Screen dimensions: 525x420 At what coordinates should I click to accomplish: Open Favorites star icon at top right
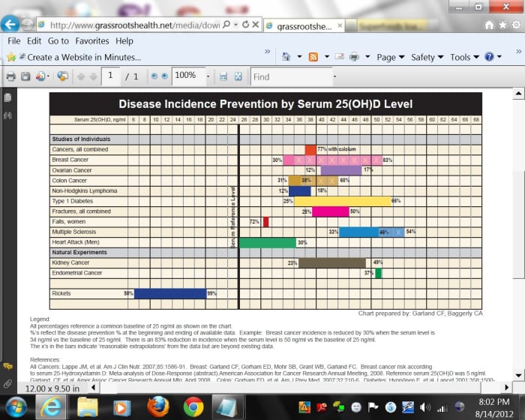point(503,25)
